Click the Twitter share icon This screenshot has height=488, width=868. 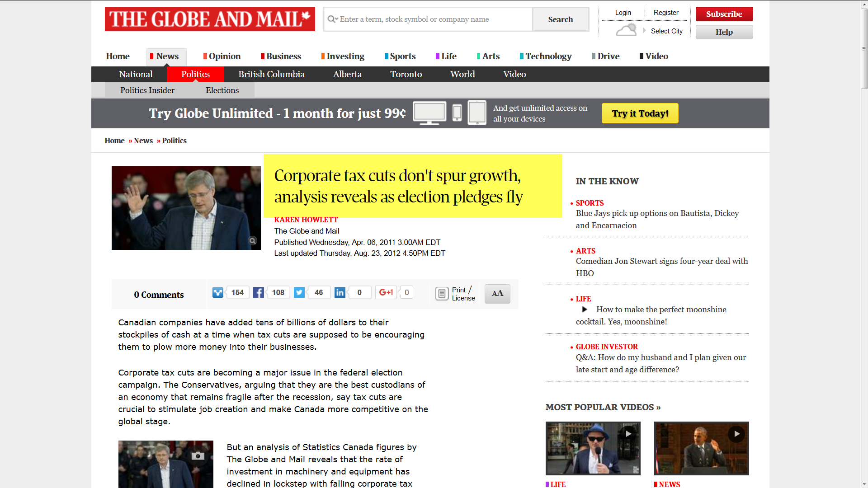coord(299,292)
